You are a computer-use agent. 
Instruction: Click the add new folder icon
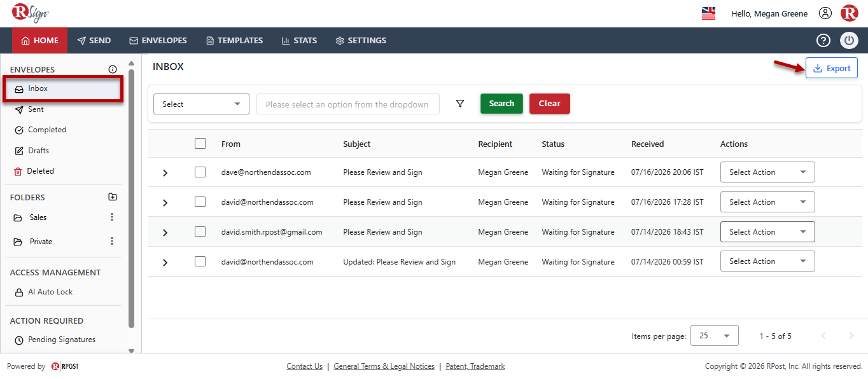click(113, 197)
